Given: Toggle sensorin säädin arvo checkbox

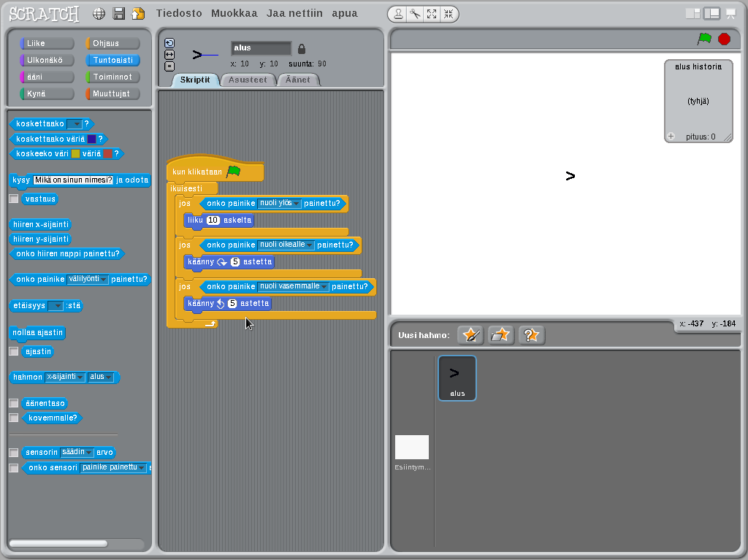Looking at the screenshot, I should 14,452.
